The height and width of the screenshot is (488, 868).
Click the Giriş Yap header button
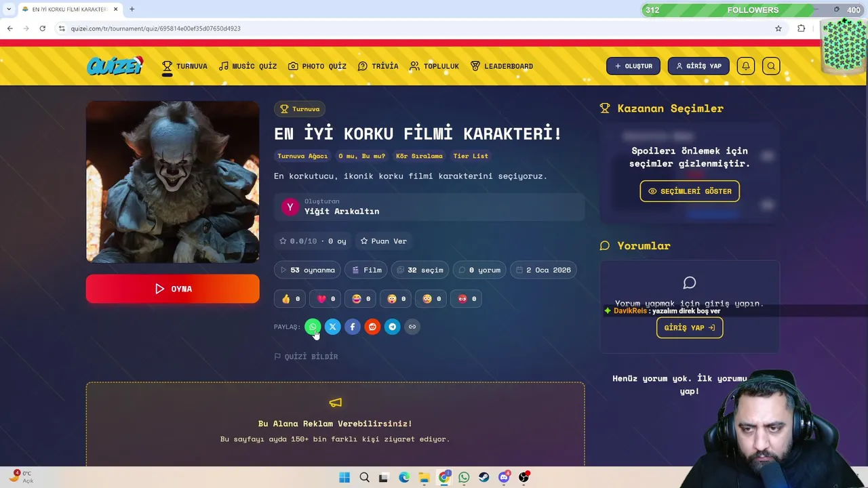pos(698,66)
